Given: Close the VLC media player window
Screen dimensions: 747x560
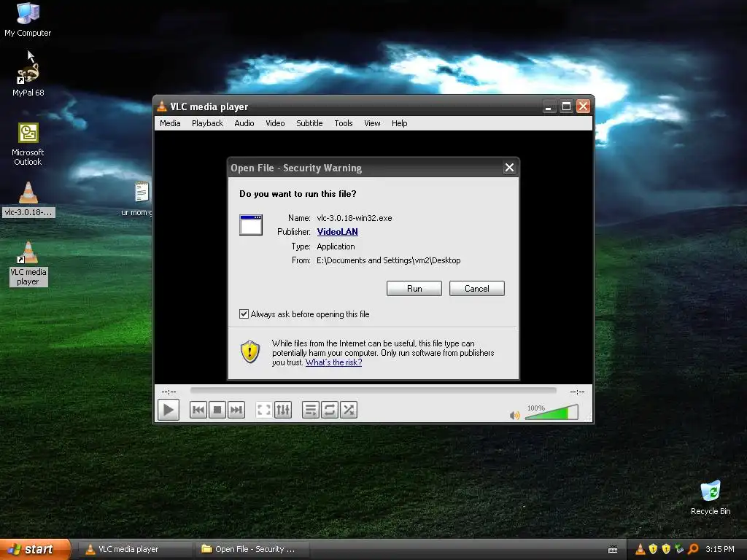Looking at the screenshot, I should click(x=583, y=106).
